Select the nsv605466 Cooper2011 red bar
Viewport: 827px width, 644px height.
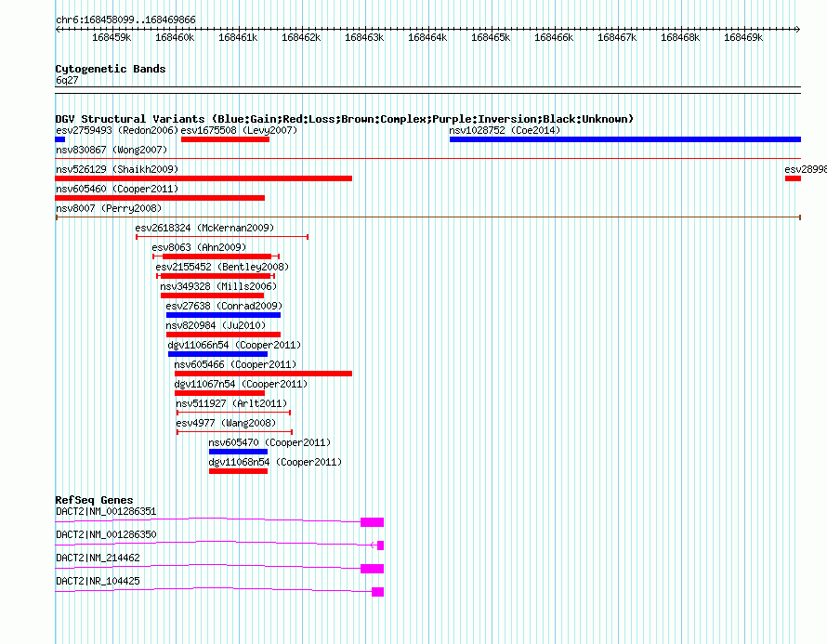point(263,374)
